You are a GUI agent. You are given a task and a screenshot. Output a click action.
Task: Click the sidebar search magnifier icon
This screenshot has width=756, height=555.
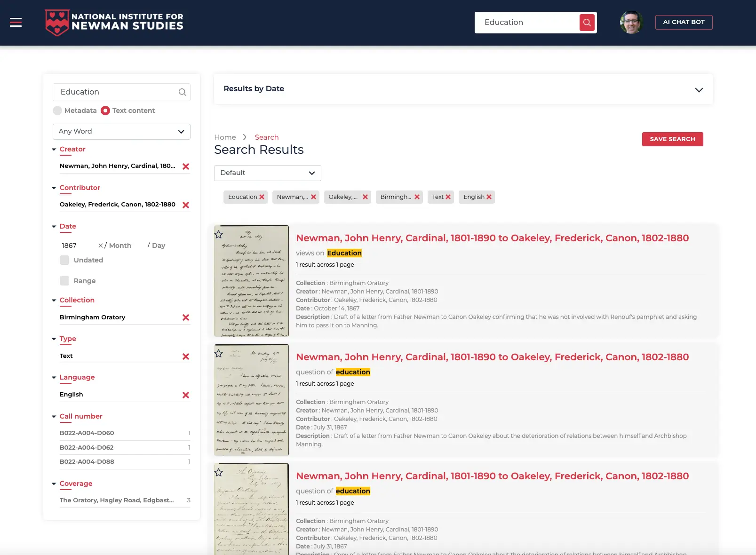pyautogui.click(x=182, y=92)
